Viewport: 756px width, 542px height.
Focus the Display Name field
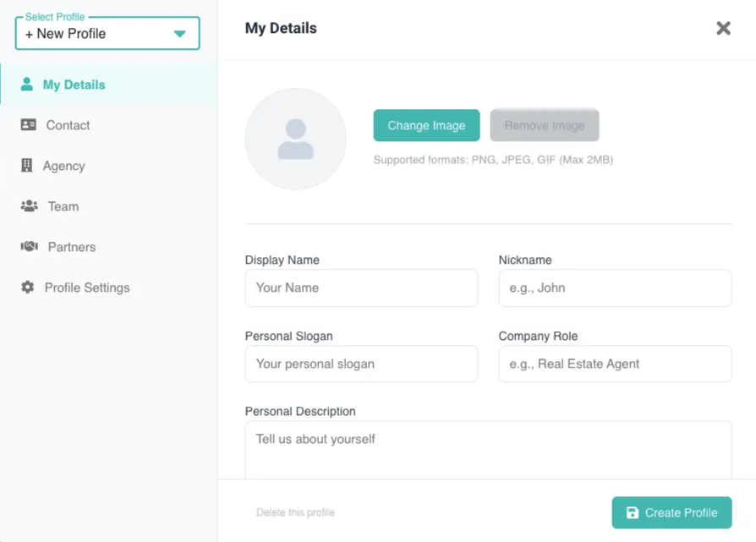pyautogui.click(x=361, y=288)
